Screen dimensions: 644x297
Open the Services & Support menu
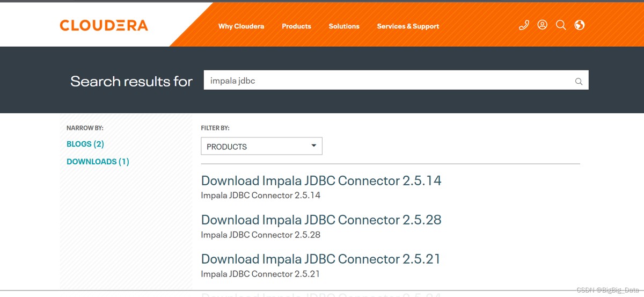[x=408, y=26]
